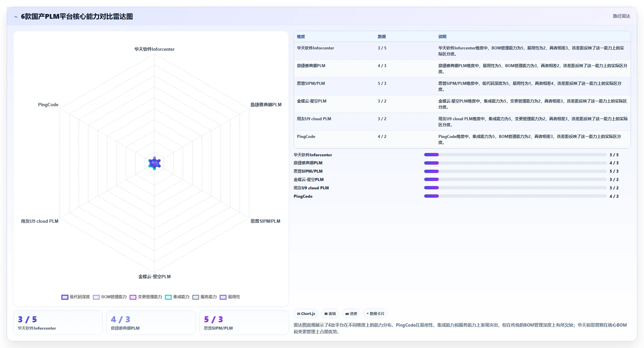Select the PingCode table row name

(x=306, y=137)
